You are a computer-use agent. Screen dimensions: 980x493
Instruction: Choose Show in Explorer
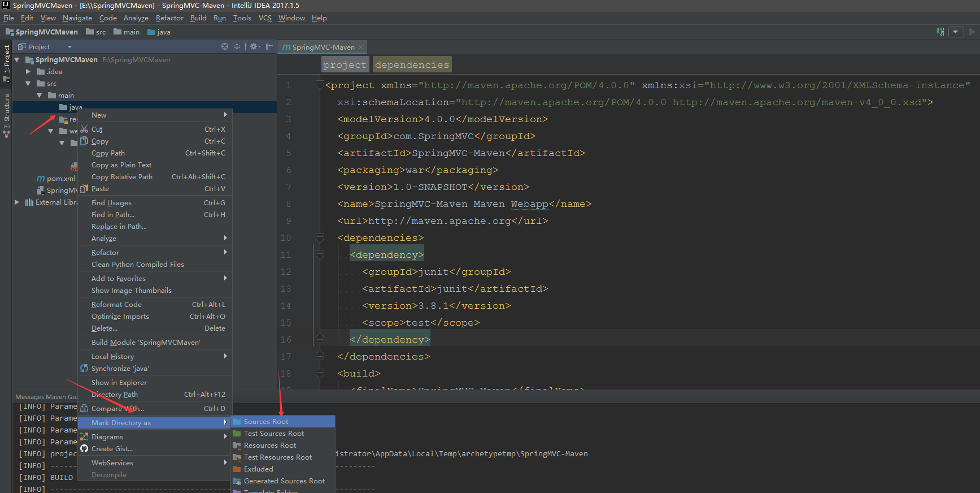click(x=155, y=382)
